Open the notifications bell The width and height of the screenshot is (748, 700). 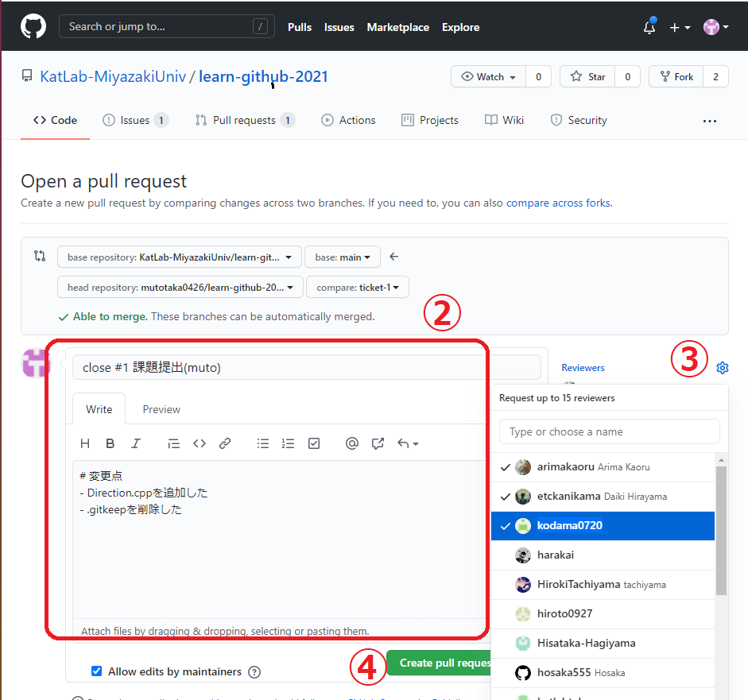(649, 27)
